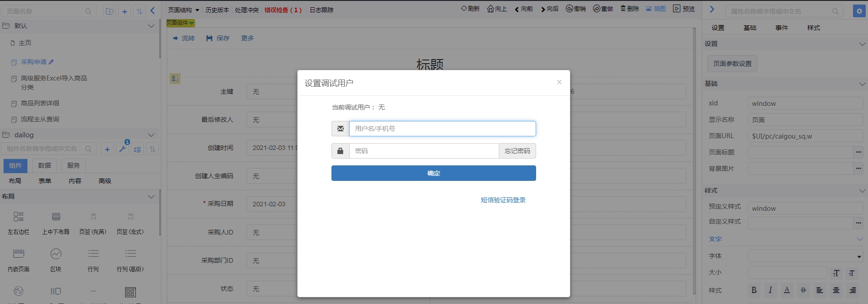The width and height of the screenshot is (868, 304).
Task: Click the wrench icon with badge
Action: (x=122, y=149)
